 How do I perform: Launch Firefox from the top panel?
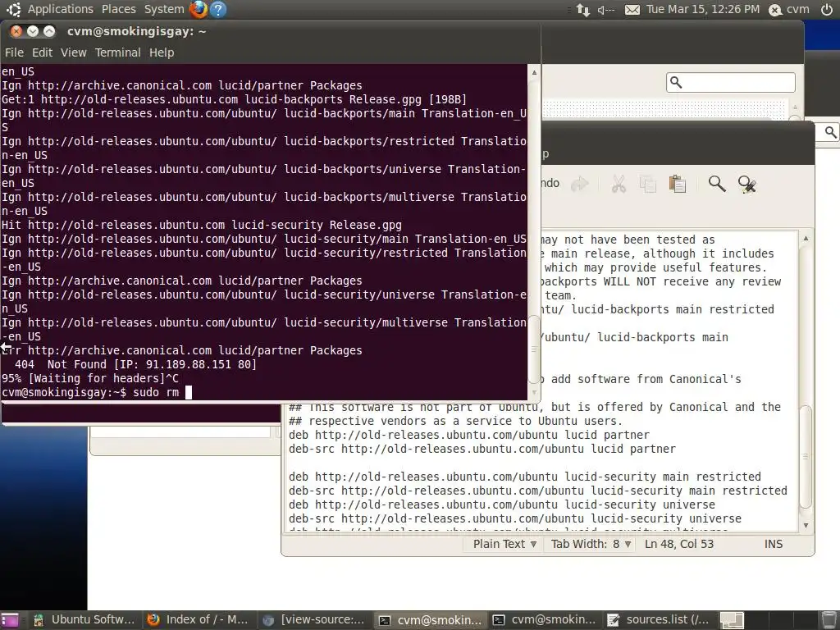[199, 9]
